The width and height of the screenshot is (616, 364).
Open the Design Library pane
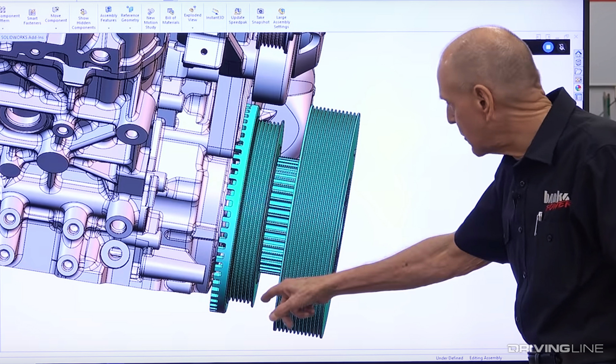point(578,63)
